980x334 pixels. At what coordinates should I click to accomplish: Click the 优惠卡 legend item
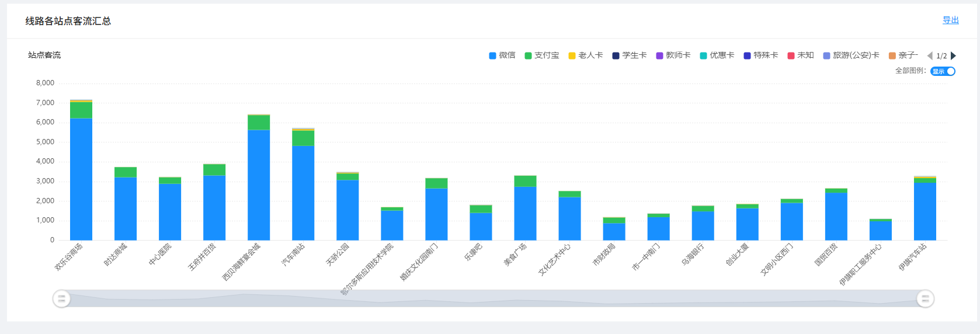click(717, 55)
